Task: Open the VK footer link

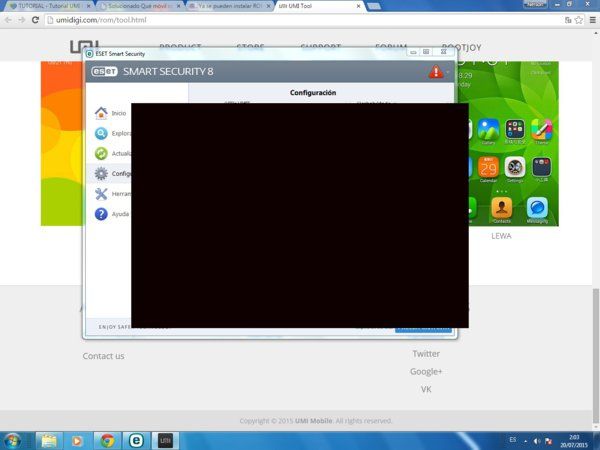Action: click(426, 389)
